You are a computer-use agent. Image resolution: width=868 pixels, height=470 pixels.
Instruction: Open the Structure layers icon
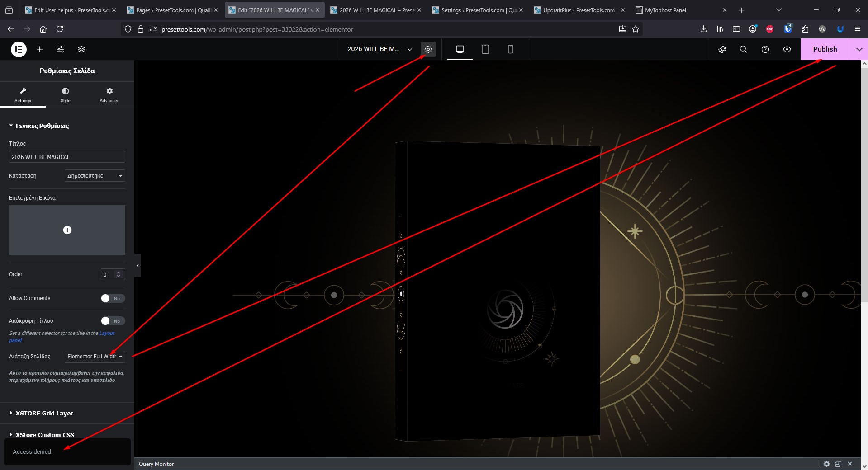81,49
